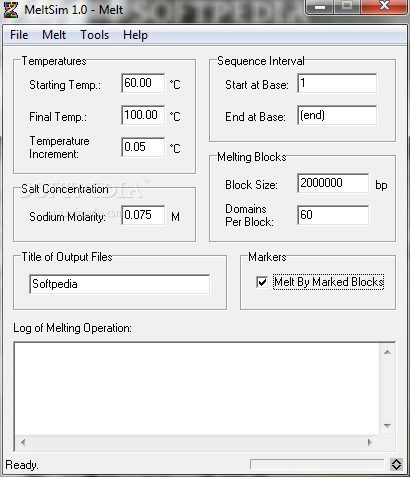The height and width of the screenshot is (477, 410).
Task: Click the log's scroll left arrow
Action: [x=23, y=442]
